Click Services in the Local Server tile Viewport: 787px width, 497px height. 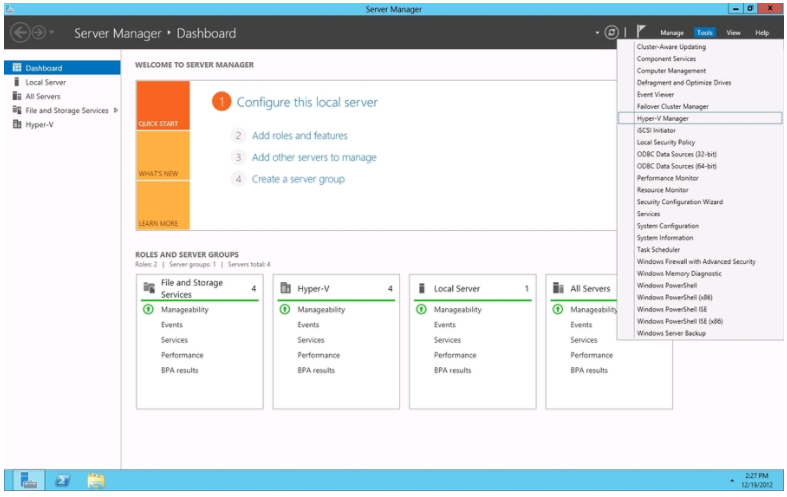(x=447, y=340)
